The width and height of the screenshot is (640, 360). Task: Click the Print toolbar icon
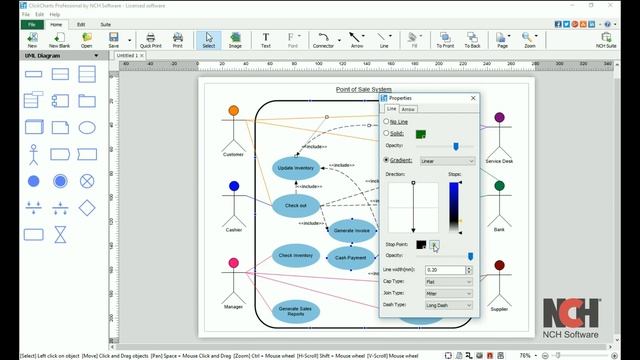coord(178,40)
